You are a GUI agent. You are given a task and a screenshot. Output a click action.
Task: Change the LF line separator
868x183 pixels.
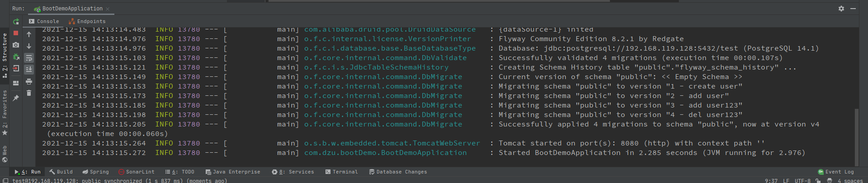click(786, 180)
